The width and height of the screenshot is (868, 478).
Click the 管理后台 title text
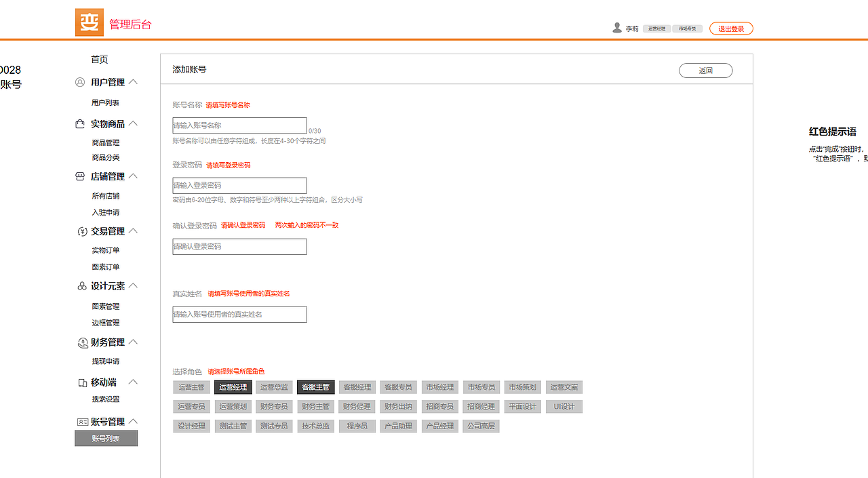click(130, 24)
